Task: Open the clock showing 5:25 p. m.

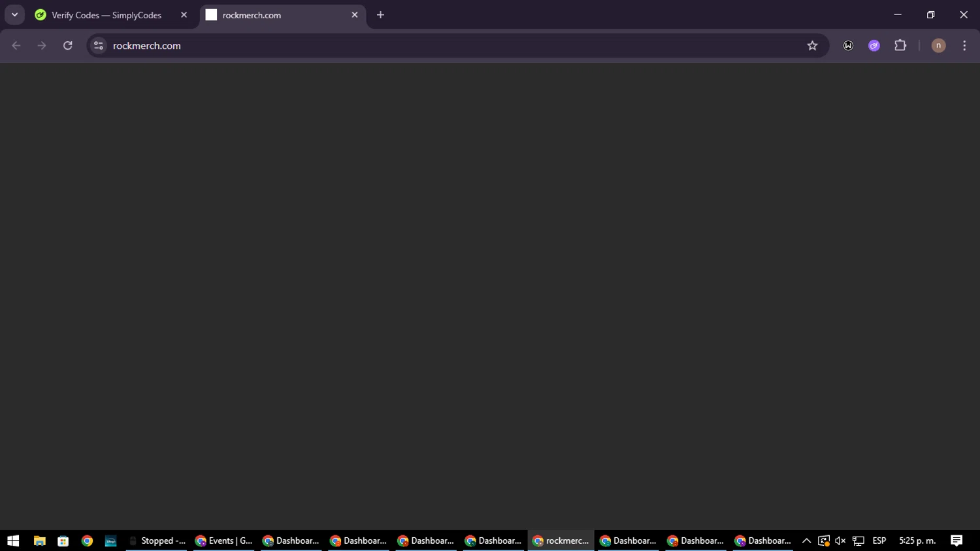Action: point(917,541)
